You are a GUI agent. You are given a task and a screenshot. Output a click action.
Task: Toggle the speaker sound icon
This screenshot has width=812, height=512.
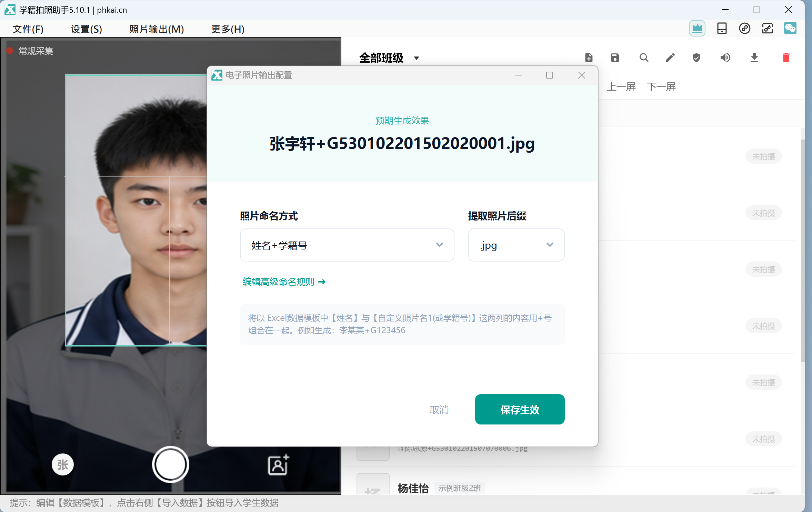725,58
